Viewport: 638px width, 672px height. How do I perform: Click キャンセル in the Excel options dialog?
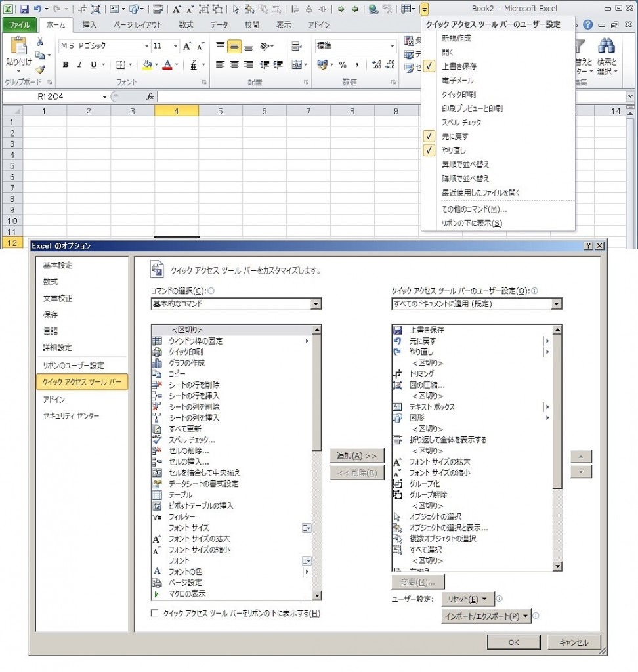pyautogui.click(x=574, y=642)
